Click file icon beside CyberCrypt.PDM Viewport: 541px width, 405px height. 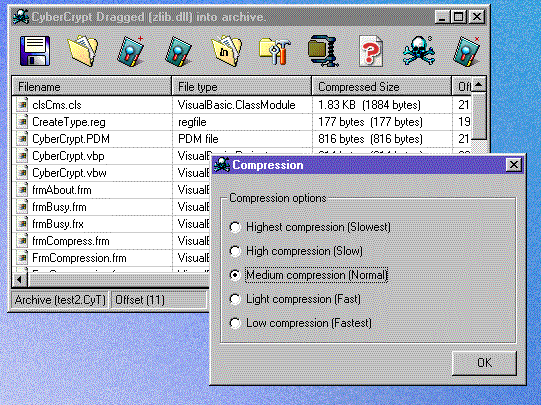point(22,139)
